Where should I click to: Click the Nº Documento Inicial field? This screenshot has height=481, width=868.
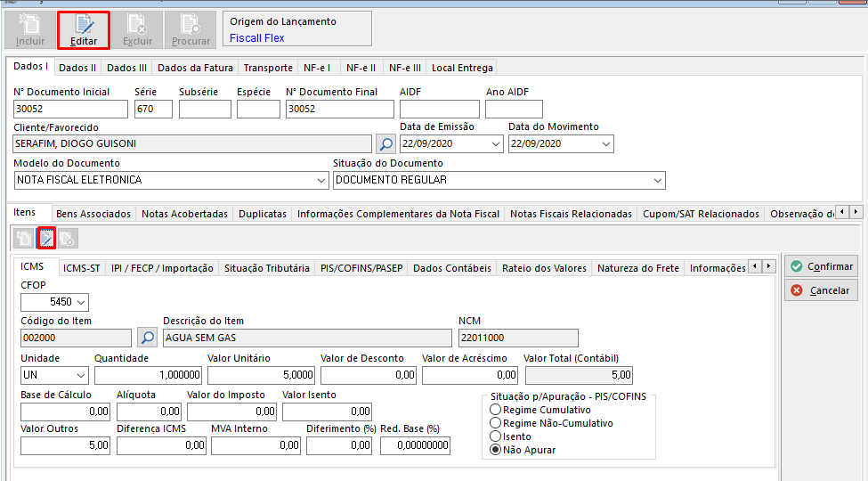tap(70, 110)
